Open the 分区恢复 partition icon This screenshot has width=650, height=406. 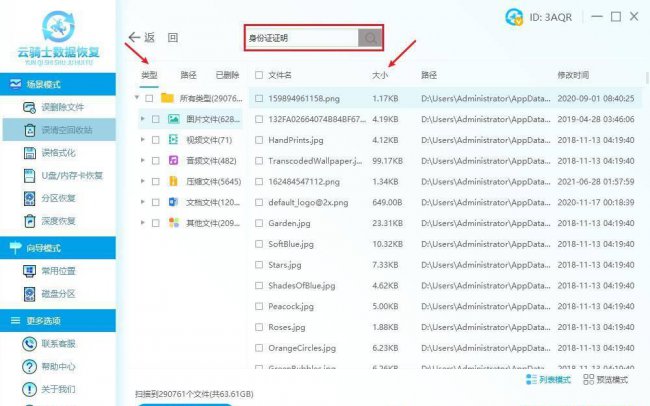tap(29, 198)
